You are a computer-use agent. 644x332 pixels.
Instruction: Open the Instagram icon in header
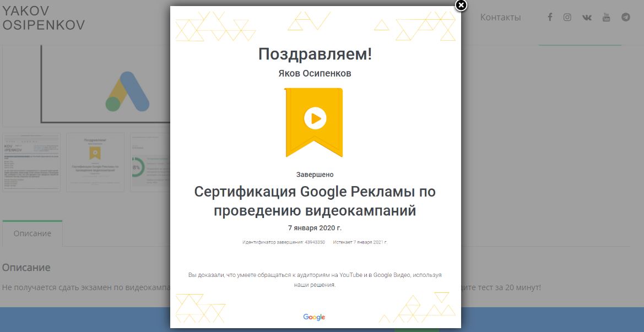[x=567, y=17]
